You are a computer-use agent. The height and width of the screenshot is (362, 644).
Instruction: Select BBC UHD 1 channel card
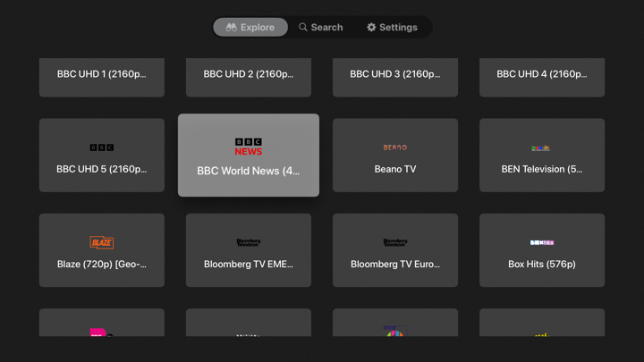pyautogui.click(x=102, y=77)
